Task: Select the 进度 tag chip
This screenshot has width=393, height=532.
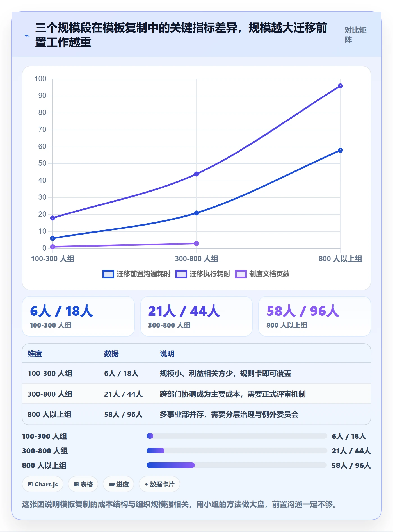Action: tap(118, 484)
